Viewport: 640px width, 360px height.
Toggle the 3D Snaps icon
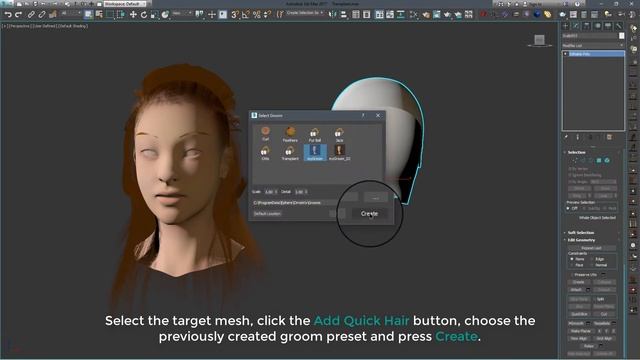(x=235, y=15)
